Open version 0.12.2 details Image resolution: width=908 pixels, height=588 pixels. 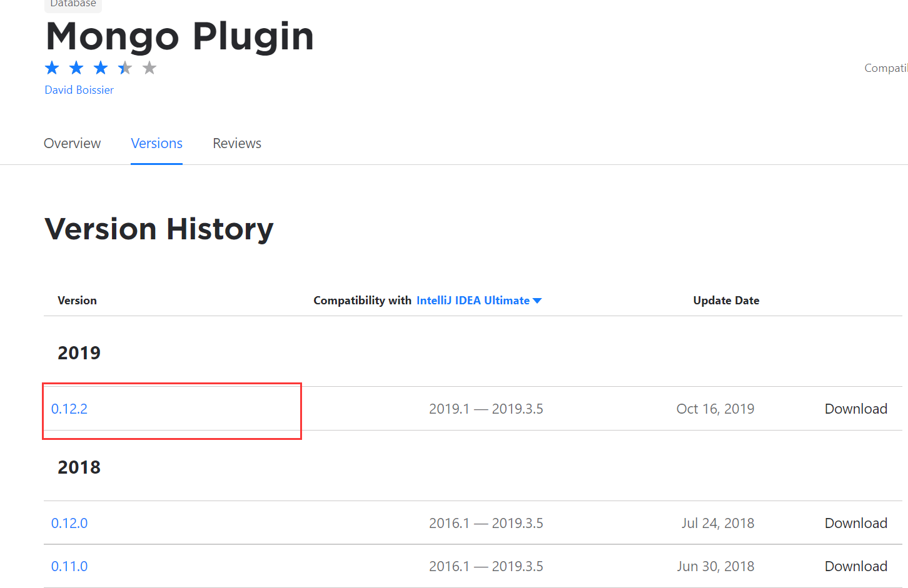tap(69, 409)
